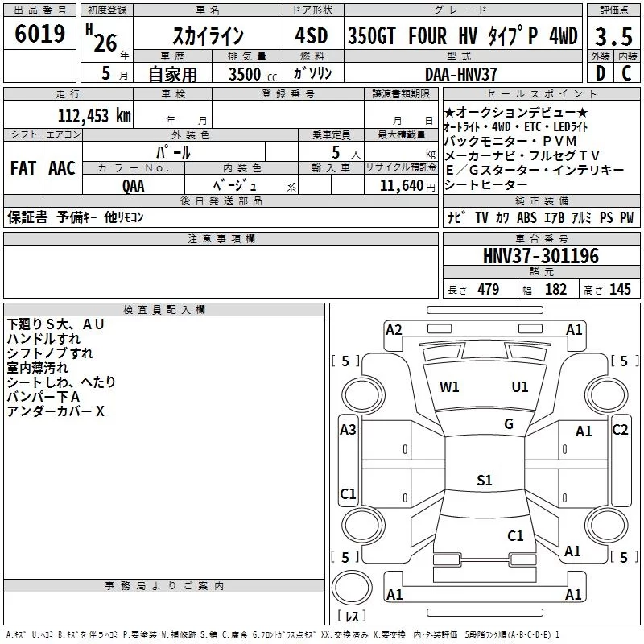
Task: Click the C1 mark on the trunk lid
Action: [515, 535]
